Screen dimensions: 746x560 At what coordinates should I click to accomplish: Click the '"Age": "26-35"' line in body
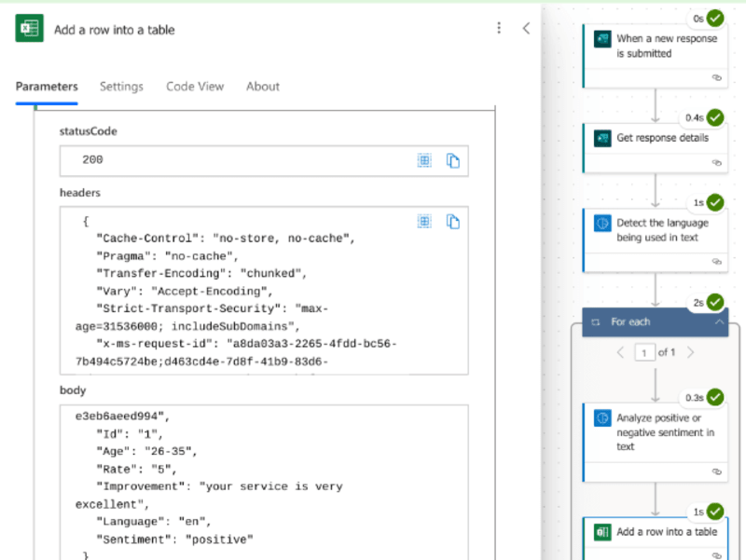[146, 451]
